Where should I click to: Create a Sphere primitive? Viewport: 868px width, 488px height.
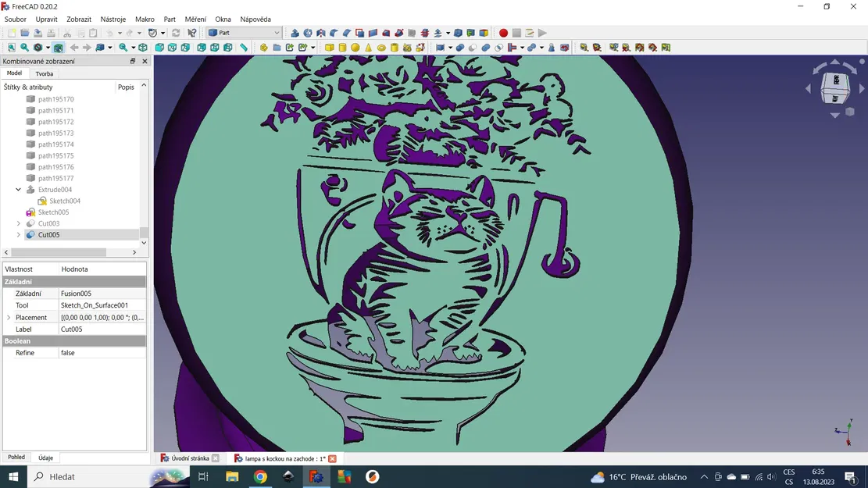(355, 48)
